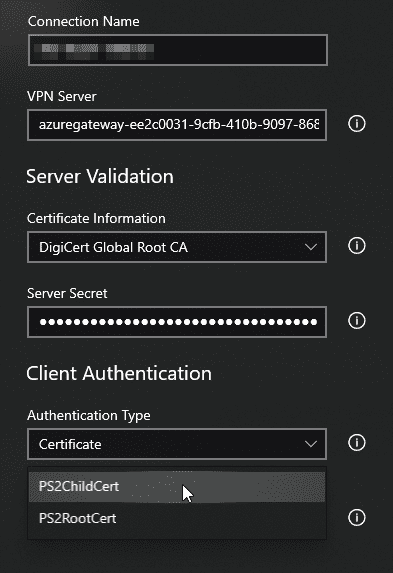393x573 pixels.
Task: Click info icon beside PS2RootCert list
Action: point(356,517)
